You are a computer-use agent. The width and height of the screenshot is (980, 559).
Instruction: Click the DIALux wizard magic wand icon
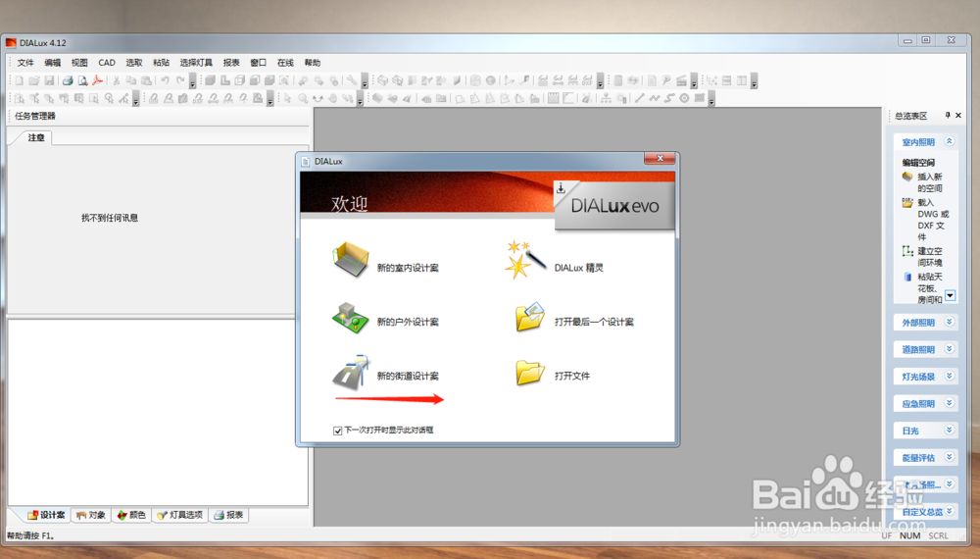point(525,260)
